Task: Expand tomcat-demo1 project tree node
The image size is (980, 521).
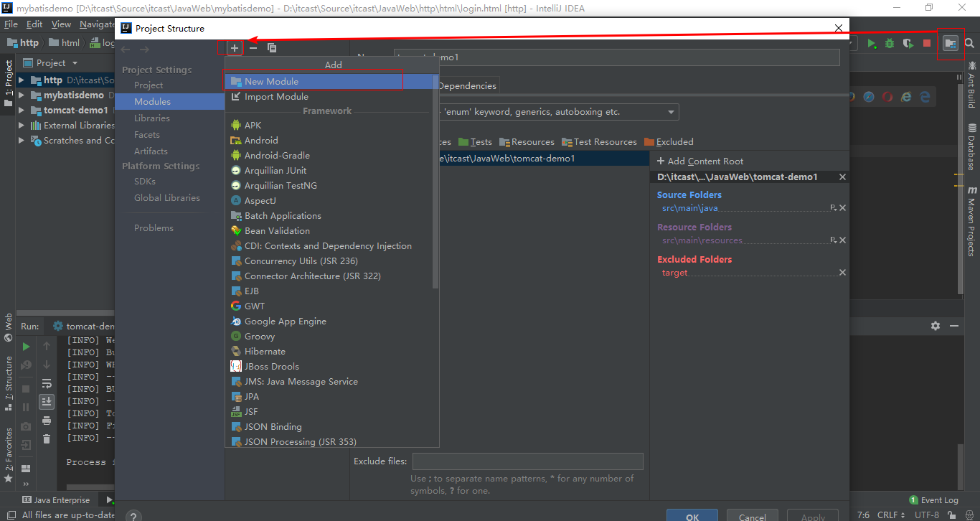Action: coord(22,111)
